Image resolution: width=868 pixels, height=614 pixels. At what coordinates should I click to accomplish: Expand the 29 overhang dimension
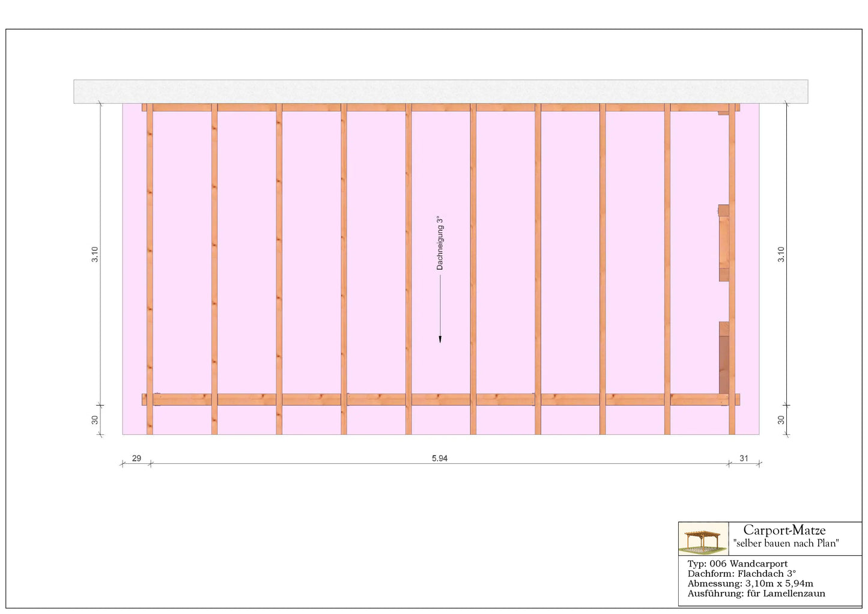[x=136, y=458]
